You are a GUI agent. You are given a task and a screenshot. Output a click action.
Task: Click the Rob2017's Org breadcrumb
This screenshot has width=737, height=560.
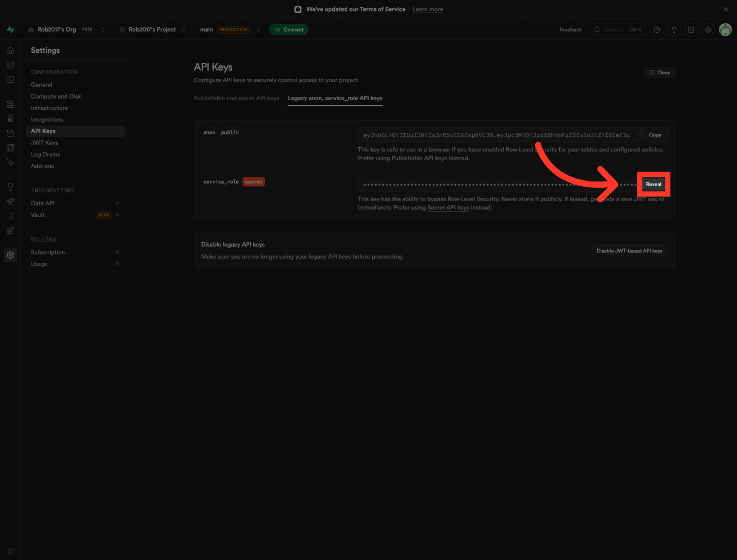[x=56, y=30]
